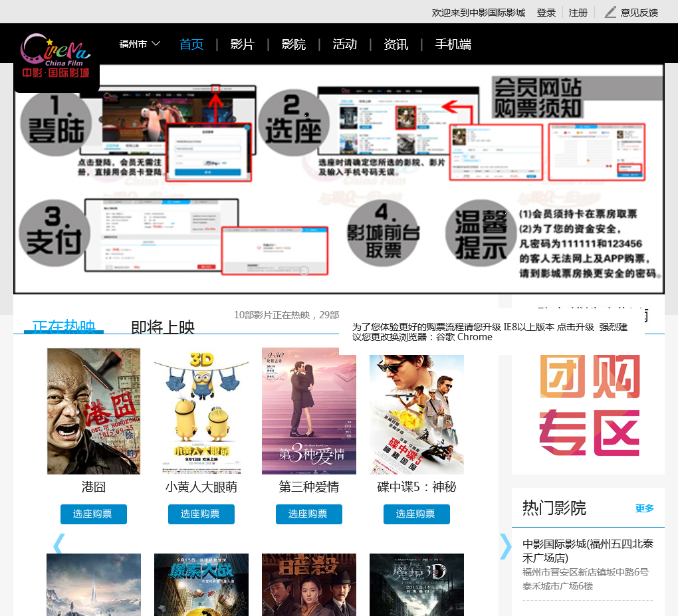
Task: Open the 影片 navigation item
Action: pyautogui.click(x=242, y=44)
